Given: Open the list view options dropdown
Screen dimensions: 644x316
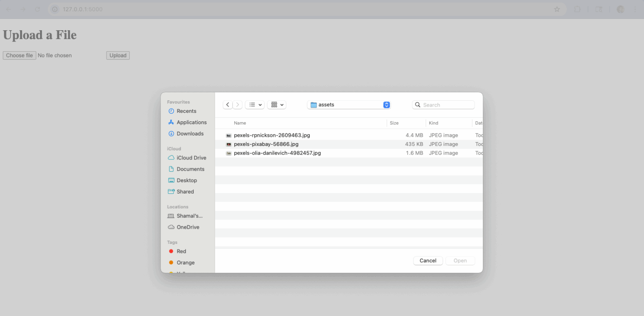Looking at the screenshot, I should click(x=254, y=104).
